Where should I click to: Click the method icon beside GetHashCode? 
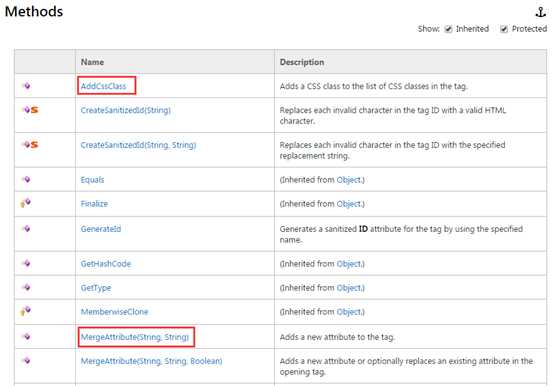(x=26, y=263)
